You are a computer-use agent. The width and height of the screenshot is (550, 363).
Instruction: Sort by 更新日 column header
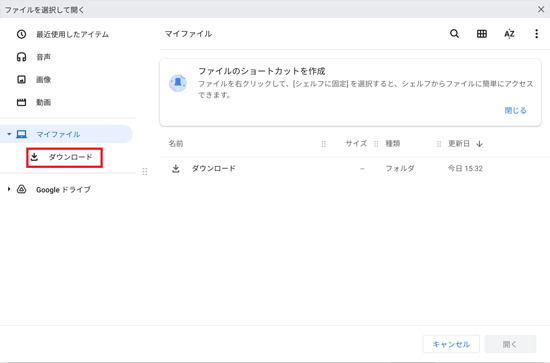coord(459,144)
